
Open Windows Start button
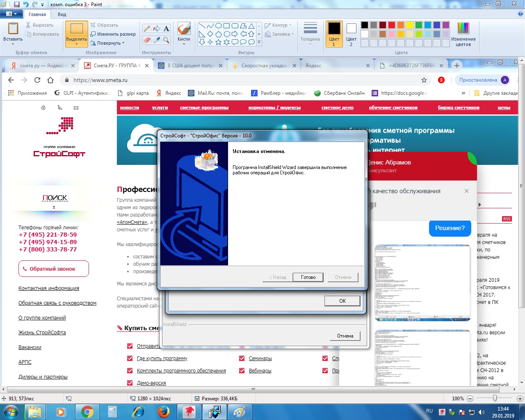pyautogui.click(x=11, y=411)
